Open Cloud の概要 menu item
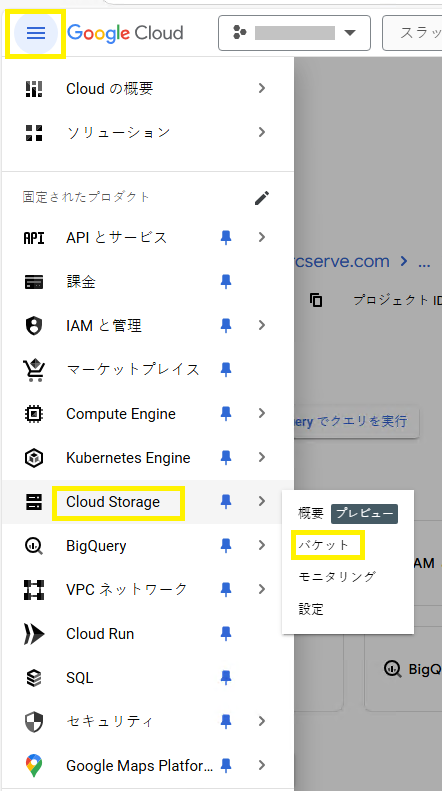The width and height of the screenshot is (442, 791). click(109, 88)
